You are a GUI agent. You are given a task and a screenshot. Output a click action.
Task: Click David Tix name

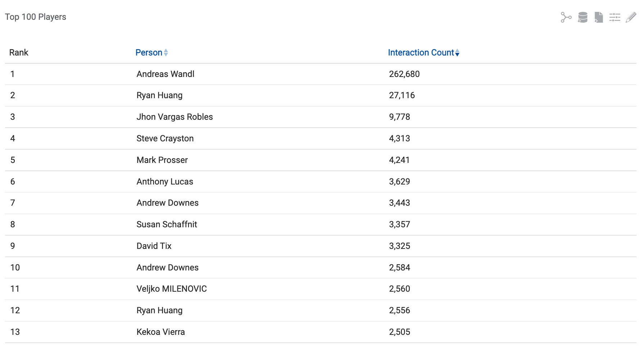pyautogui.click(x=154, y=246)
